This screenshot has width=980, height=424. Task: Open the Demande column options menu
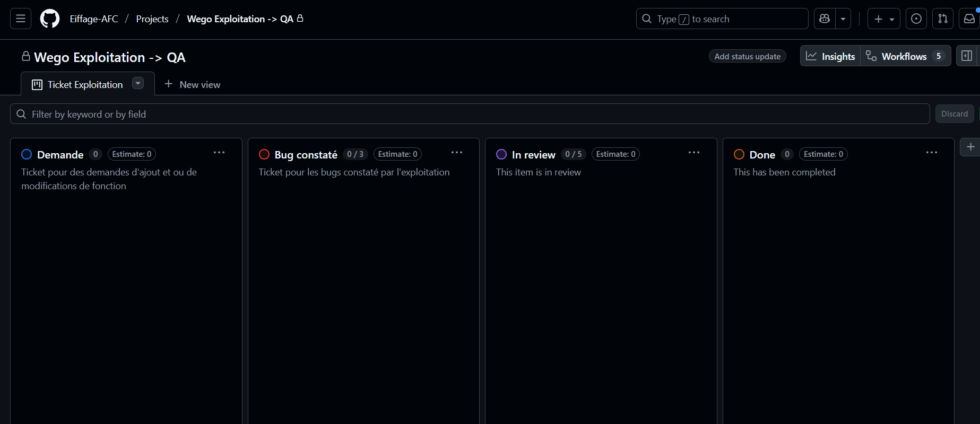(219, 153)
